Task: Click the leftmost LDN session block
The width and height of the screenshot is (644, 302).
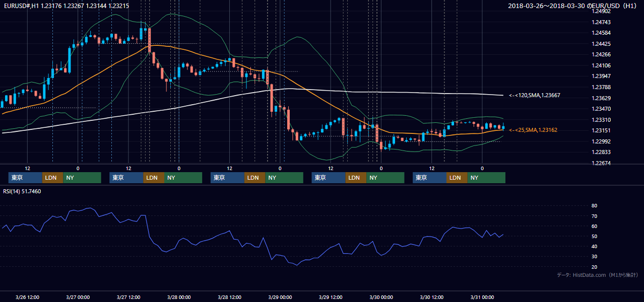Action: (52, 178)
